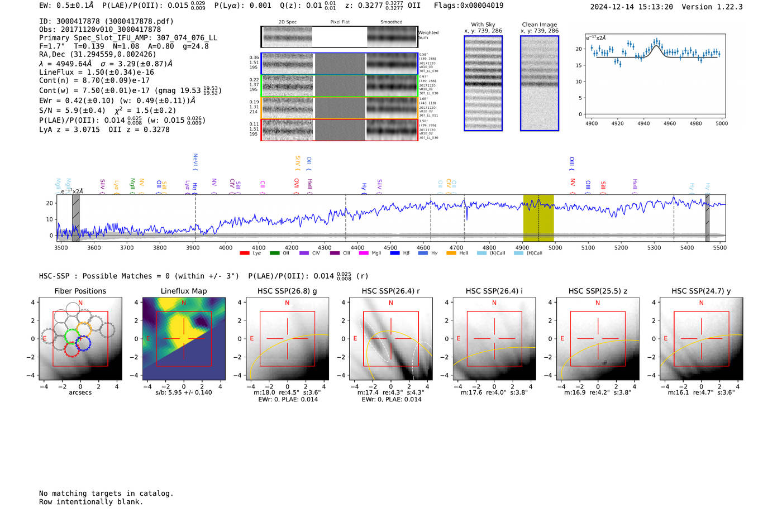Click the Primary Spec_Slot_IFU_AMP line
Image resolution: width=782 pixels, height=532 pixels.
click(128, 38)
